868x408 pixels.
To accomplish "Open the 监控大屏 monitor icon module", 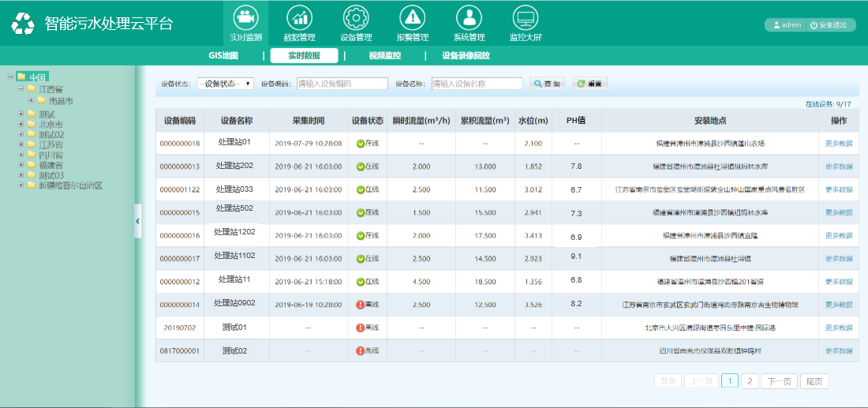I will pyautogui.click(x=525, y=17).
